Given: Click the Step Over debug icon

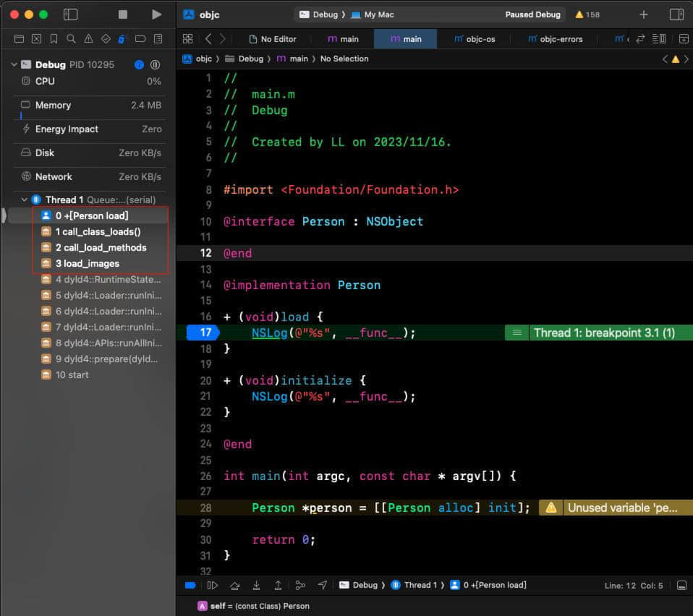Looking at the screenshot, I should (x=234, y=585).
